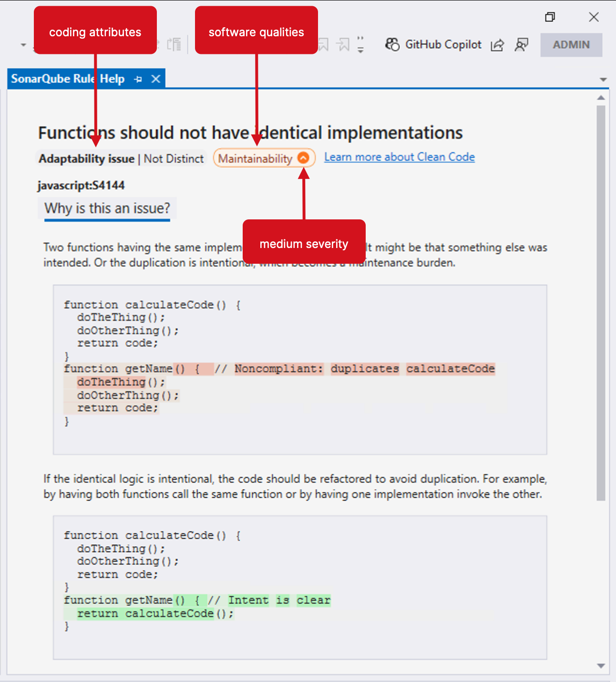Expand the toolbar overflow chevron
The image size is (616, 682).
click(x=361, y=44)
